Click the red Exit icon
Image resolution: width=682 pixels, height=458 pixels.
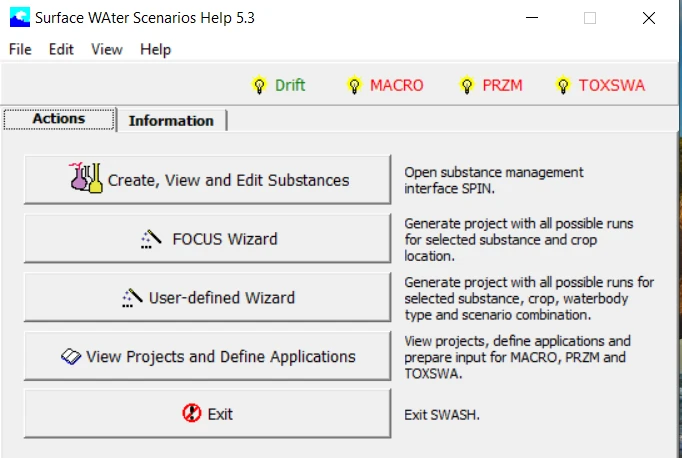(x=193, y=413)
